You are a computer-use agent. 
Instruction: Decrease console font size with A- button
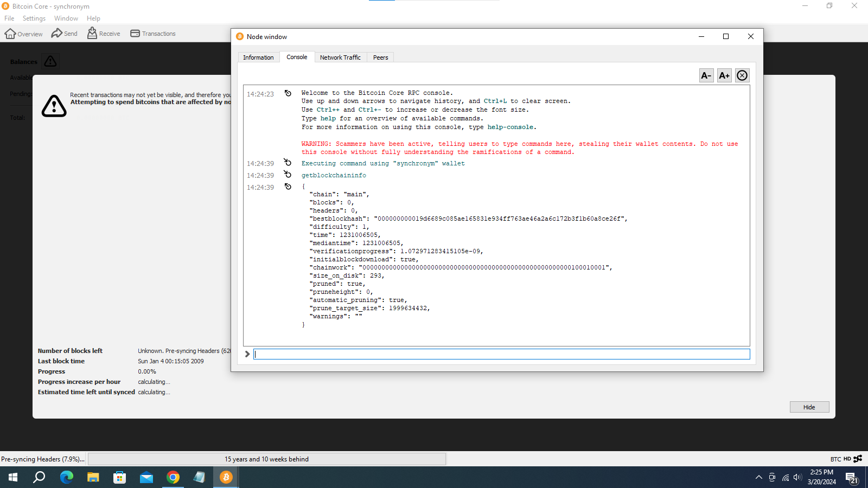(x=706, y=75)
